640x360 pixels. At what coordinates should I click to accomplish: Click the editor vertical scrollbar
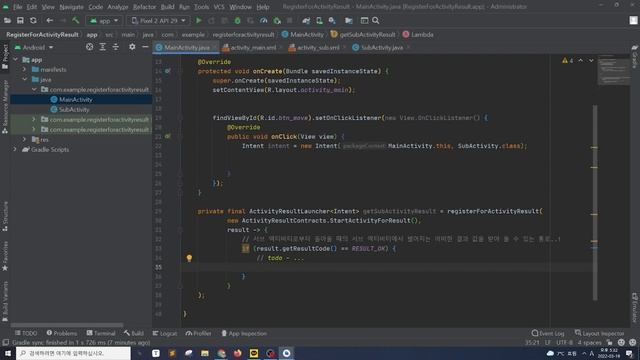click(595, 202)
